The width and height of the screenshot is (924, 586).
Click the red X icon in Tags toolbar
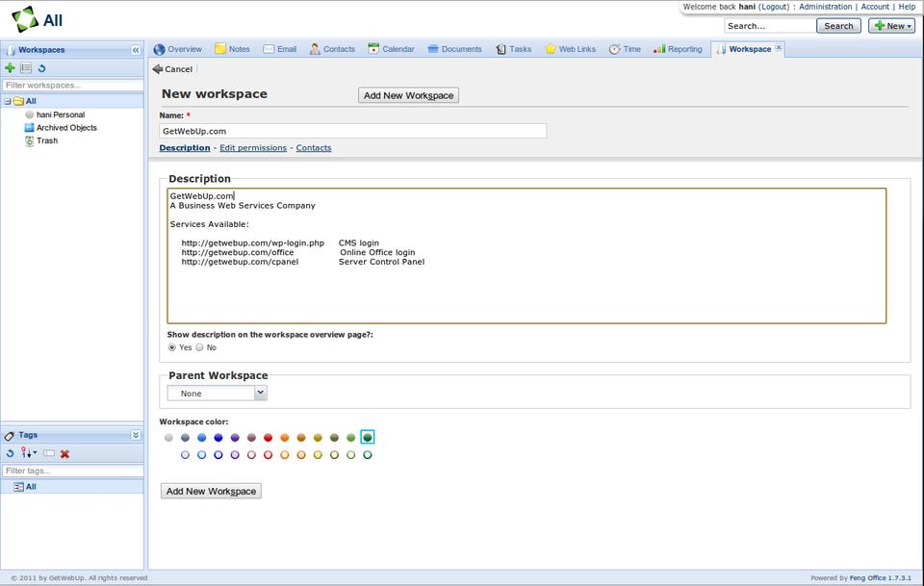(x=65, y=453)
